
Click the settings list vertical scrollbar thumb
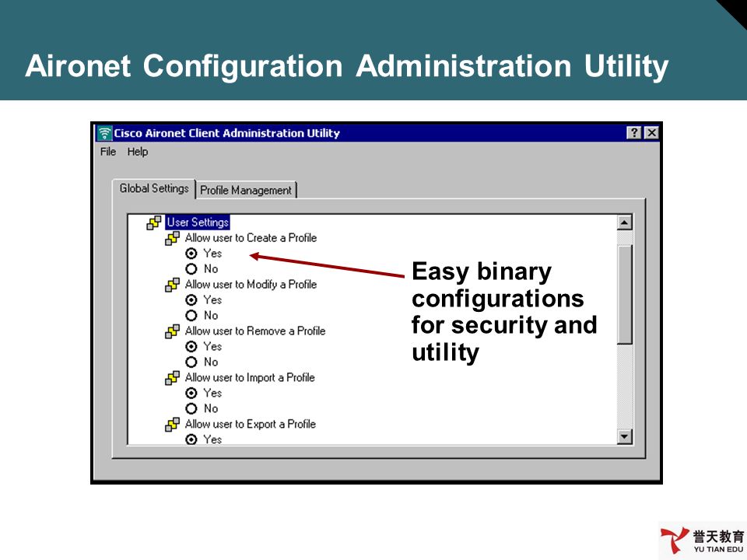tap(625, 294)
